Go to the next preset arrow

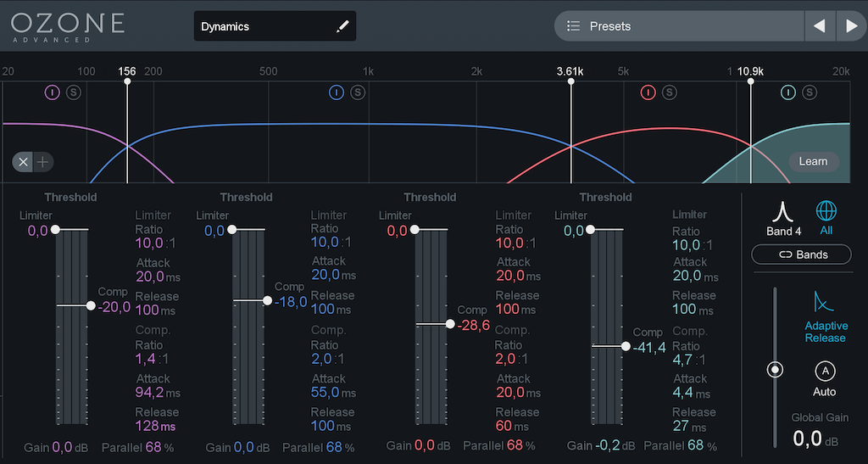851,26
